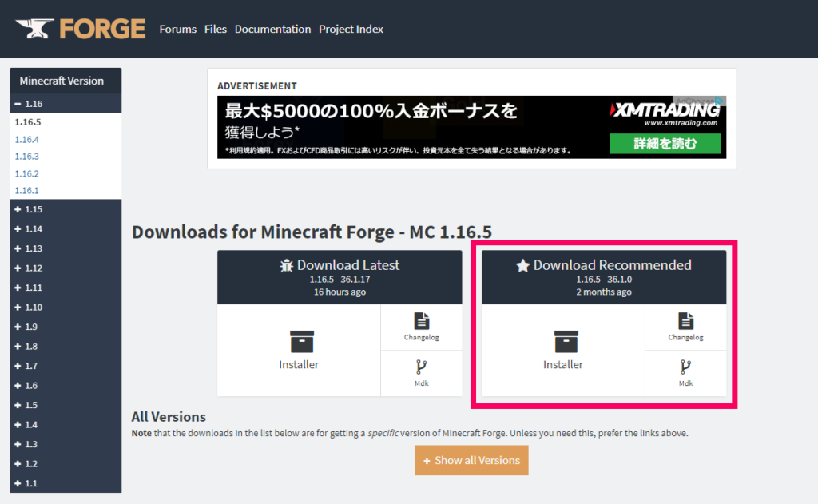Click the All Versions heading

[169, 417]
